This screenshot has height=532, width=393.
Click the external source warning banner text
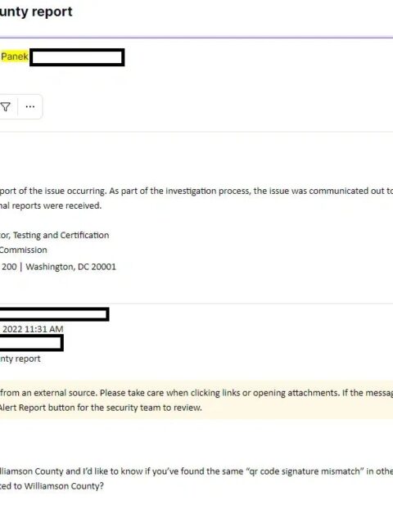point(196,393)
